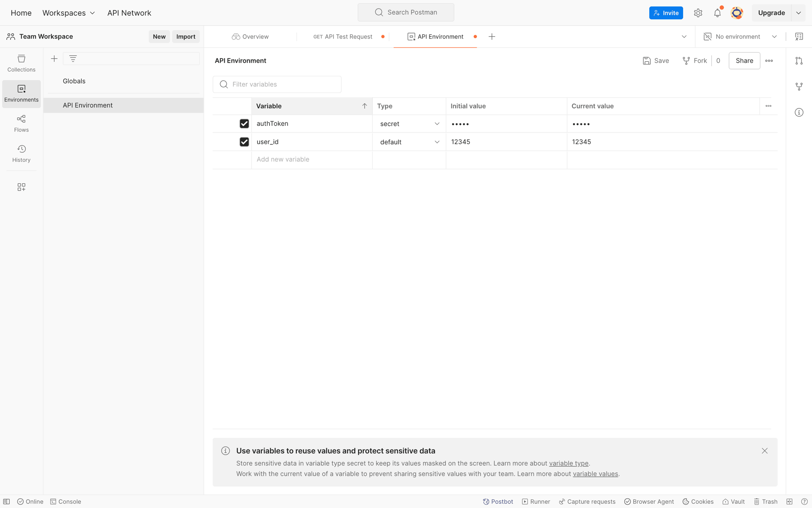Open type dropdown for authToken
The image size is (812, 508).
(x=409, y=124)
